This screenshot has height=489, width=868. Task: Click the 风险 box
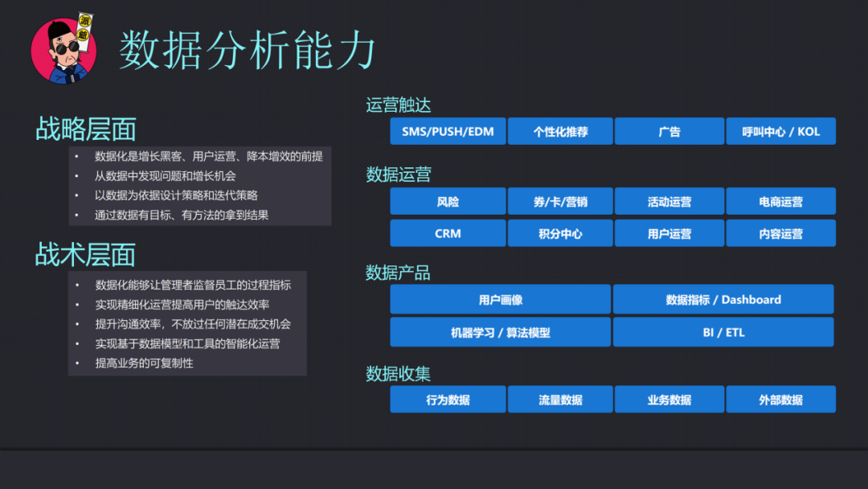coord(448,201)
